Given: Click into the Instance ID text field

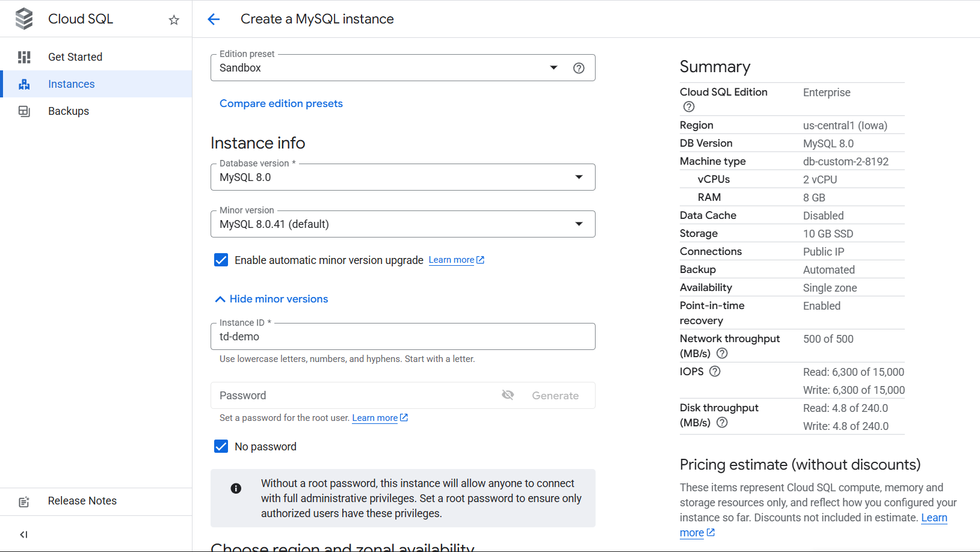Looking at the screenshot, I should click(x=402, y=337).
